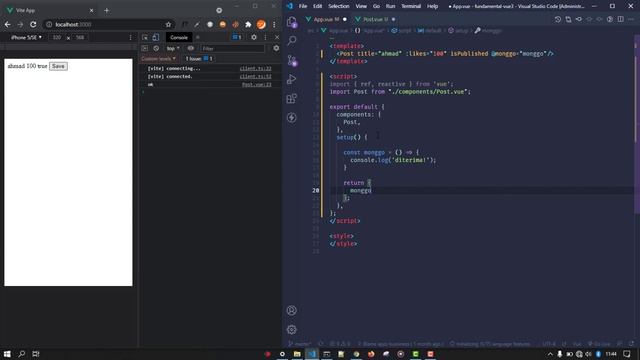The height and width of the screenshot is (360, 640).
Task: Toggle the device toolbar in DevTools
Action: 156,37
